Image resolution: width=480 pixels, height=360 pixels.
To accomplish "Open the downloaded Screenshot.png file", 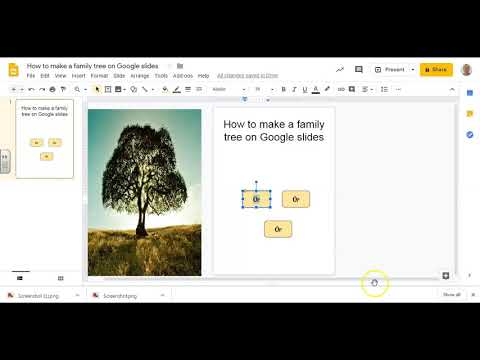I will pos(120,296).
